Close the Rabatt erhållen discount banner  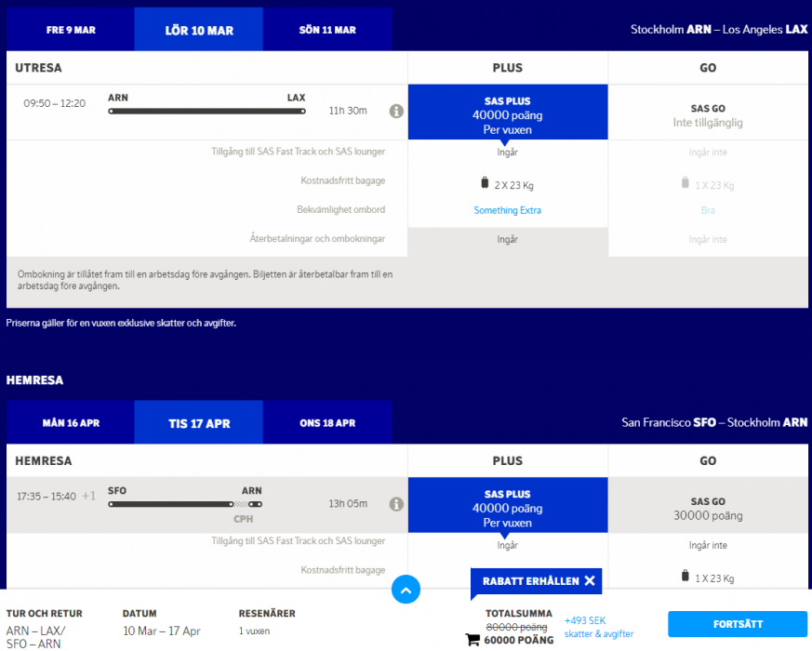590,581
